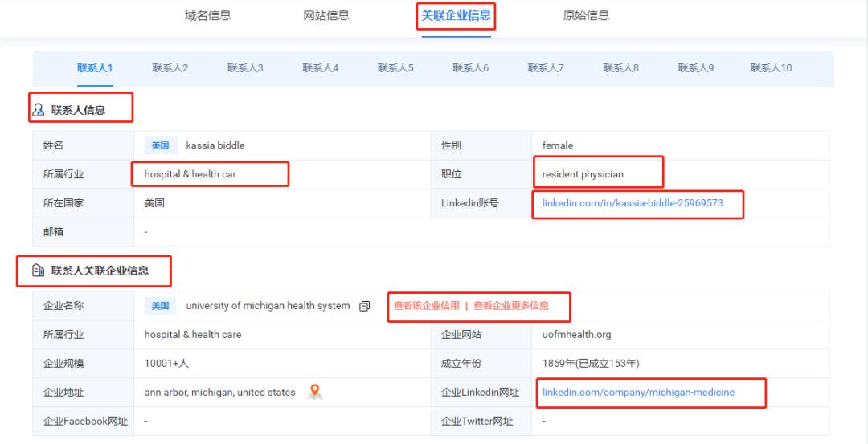Viewport: 868px width, 444px height.
Task: Click the industry value hospital & health car
Action: point(190,174)
